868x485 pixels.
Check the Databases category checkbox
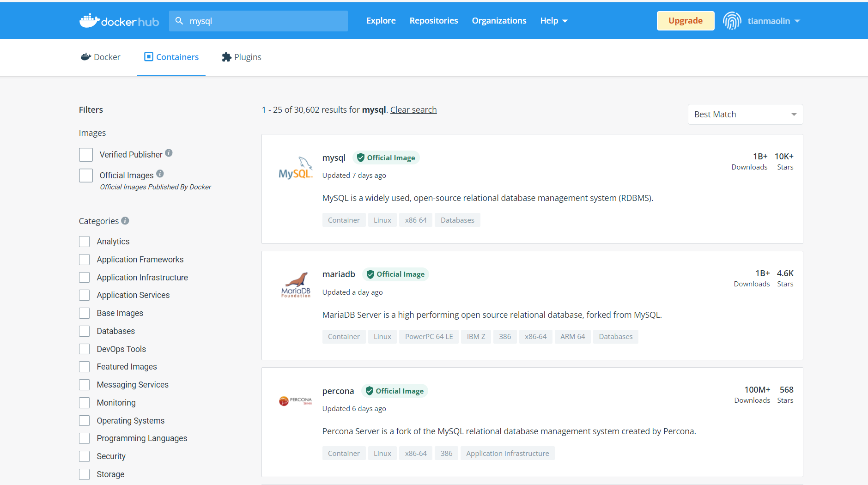pos(84,331)
